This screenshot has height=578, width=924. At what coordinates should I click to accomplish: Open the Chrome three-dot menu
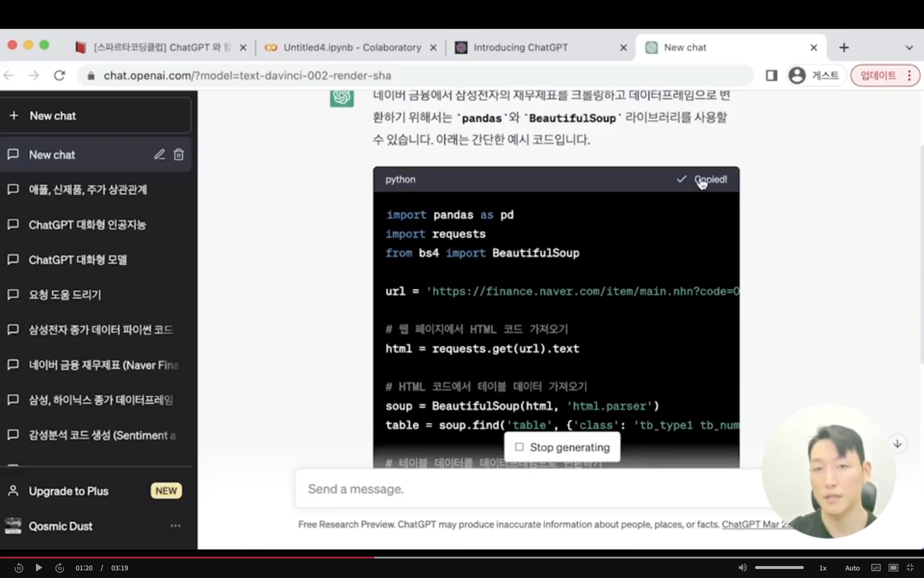pos(910,76)
